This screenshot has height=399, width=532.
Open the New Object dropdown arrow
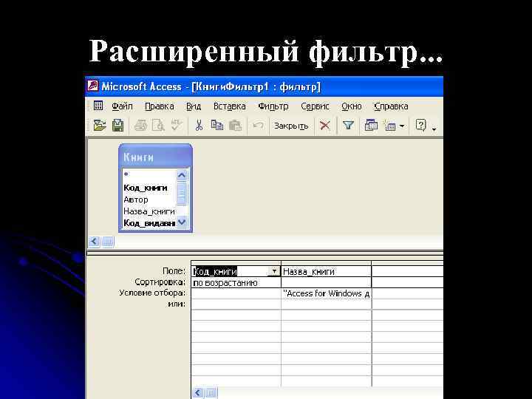(x=402, y=126)
